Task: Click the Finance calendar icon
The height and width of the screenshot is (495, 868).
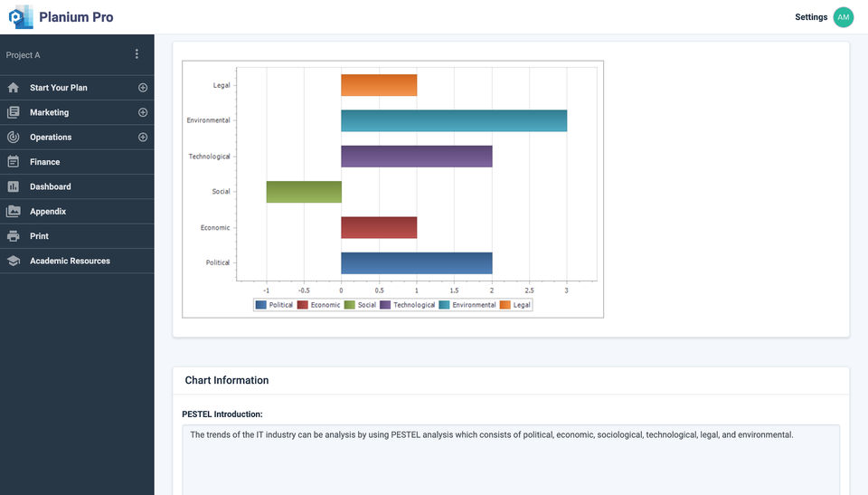Action: pyautogui.click(x=14, y=162)
